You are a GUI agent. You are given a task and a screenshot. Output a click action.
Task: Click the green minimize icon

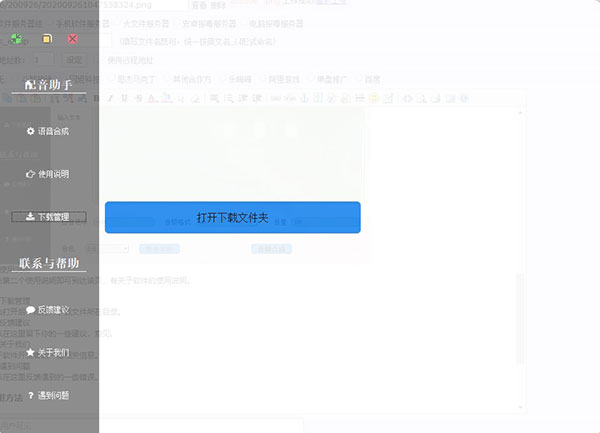[x=16, y=39]
